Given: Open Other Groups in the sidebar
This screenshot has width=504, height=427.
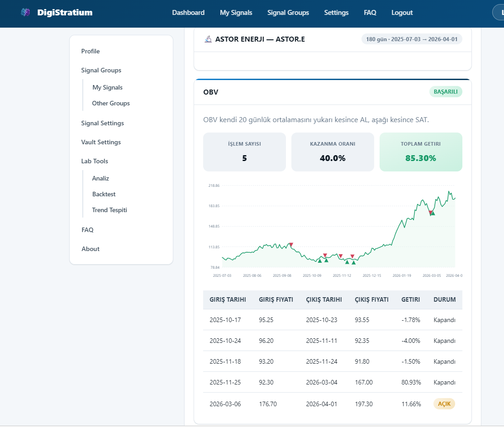Looking at the screenshot, I should click(111, 103).
